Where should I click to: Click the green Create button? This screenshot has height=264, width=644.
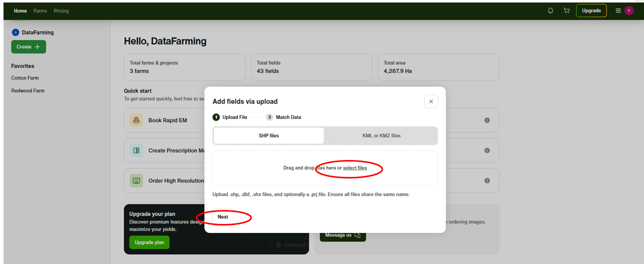29,46
